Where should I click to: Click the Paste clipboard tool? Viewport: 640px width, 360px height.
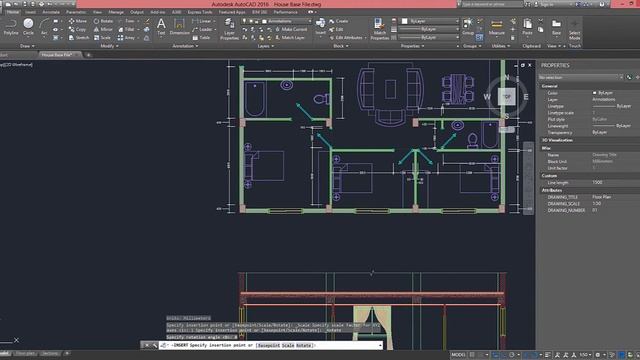[527, 27]
